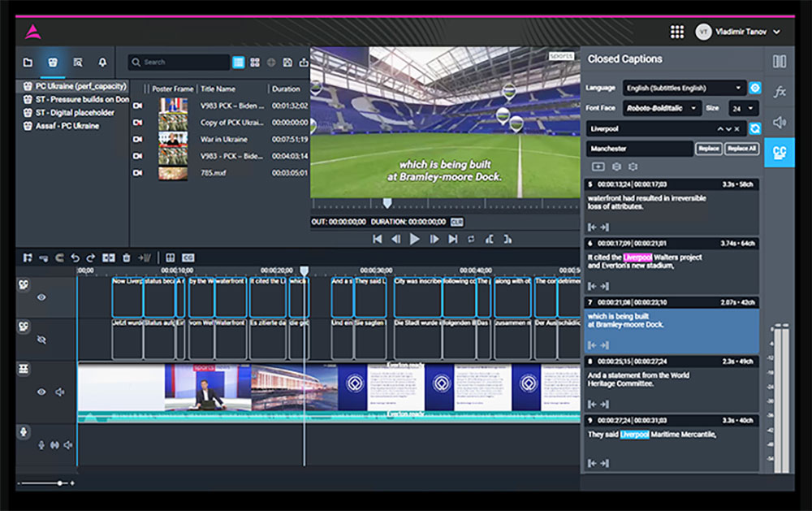Viewport: 812px width, 511px height.
Task: Click the undo arrow in timeline toolbar
Action: (x=76, y=258)
